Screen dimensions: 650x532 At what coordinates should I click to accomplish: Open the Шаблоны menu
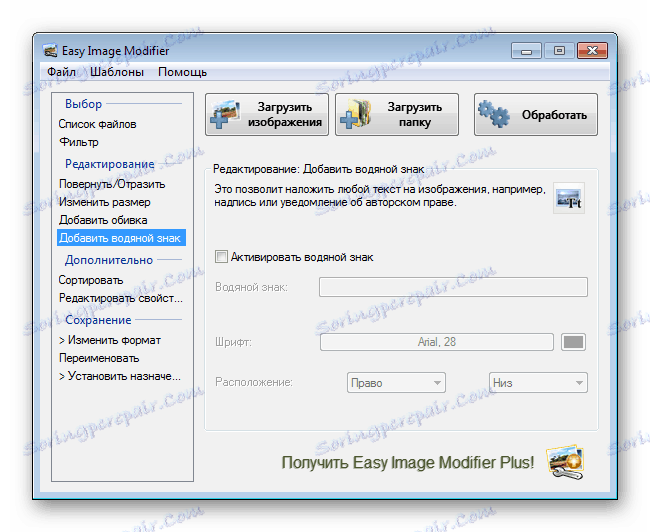(x=117, y=72)
